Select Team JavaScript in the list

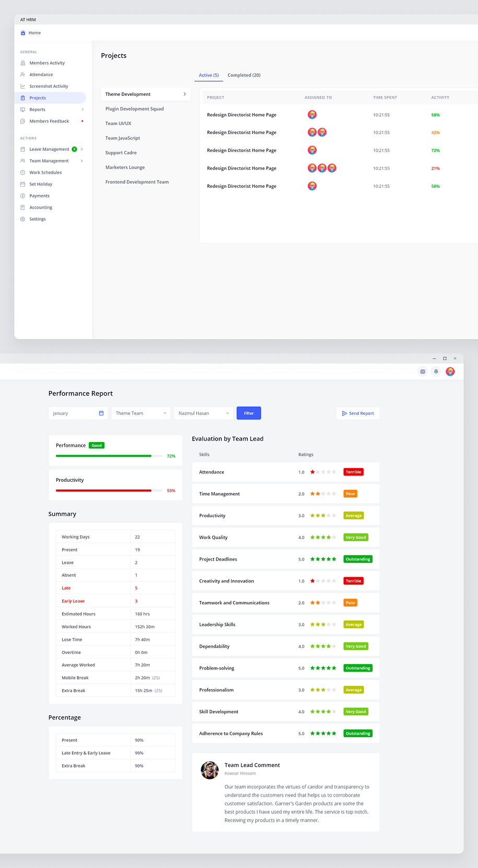[x=123, y=138]
